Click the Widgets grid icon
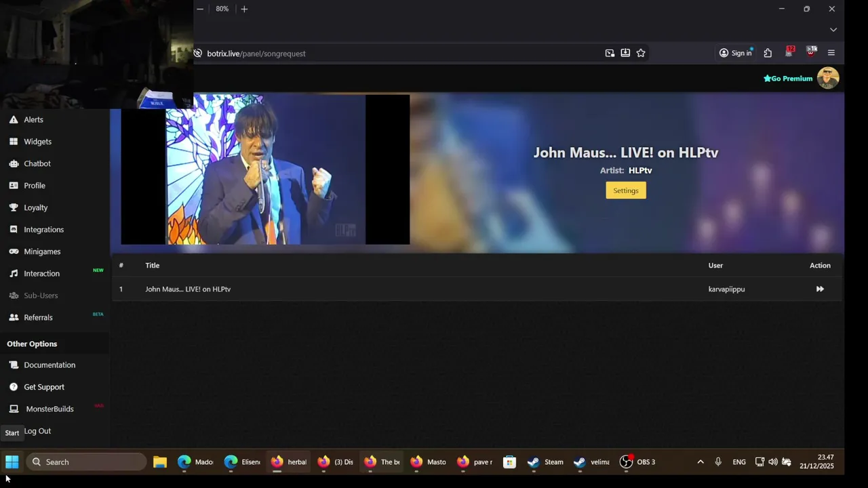This screenshot has height=488, width=868. pyautogui.click(x=14, y=142)
